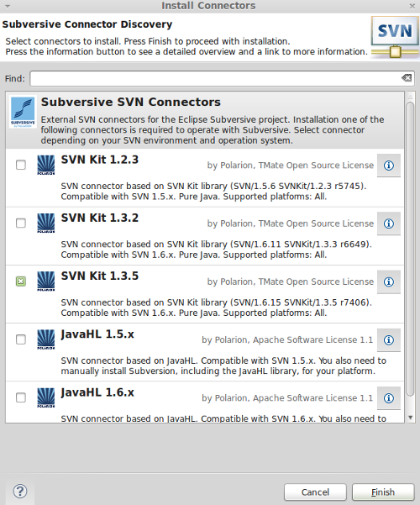Click the Find text field
The width and height of the screenshot is (420, 505).
click(x=223, y=79)
